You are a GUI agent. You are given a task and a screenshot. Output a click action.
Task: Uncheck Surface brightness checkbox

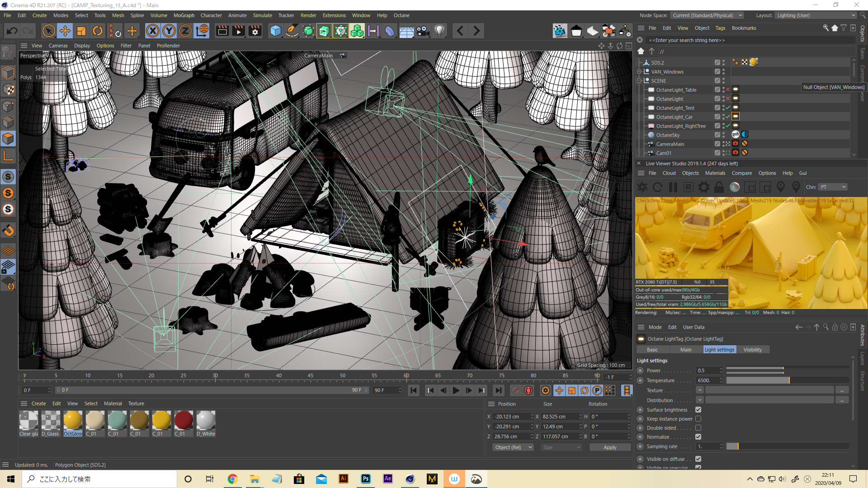coord(698,410)
